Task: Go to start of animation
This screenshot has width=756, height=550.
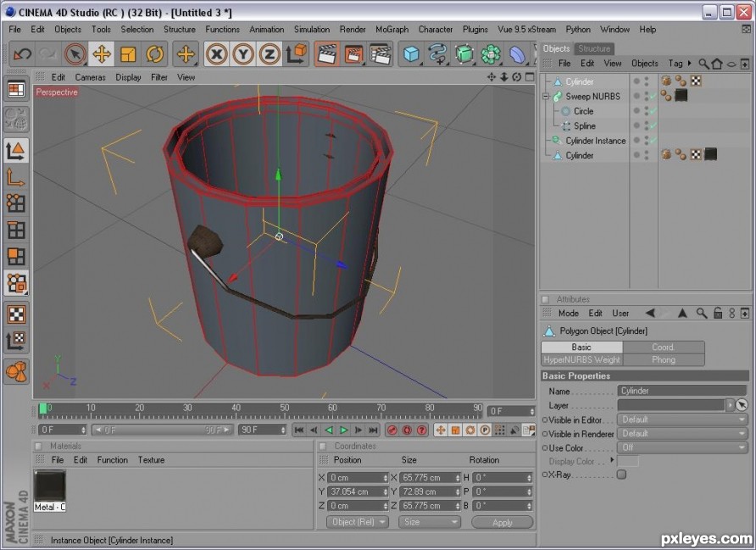Action: pos(299,430)
